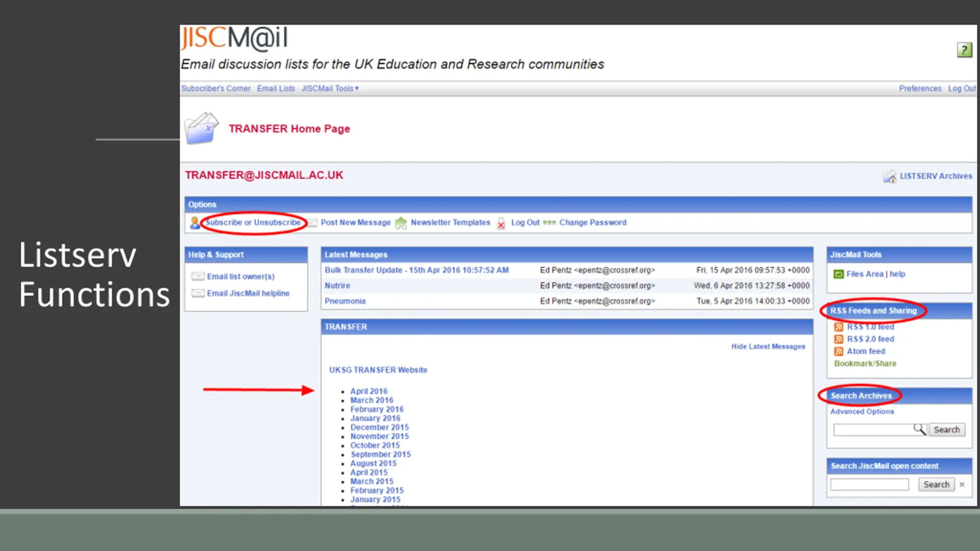The height and width of the screenshot is (551, 980).
Task: Click the green help question mark icon
Action: [964, 50]
